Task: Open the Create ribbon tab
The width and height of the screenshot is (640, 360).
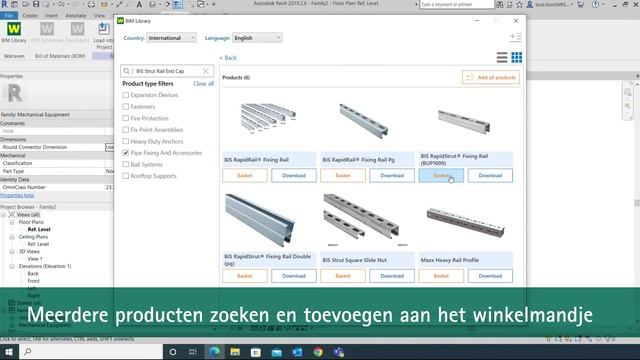Action: coord(29,16)
